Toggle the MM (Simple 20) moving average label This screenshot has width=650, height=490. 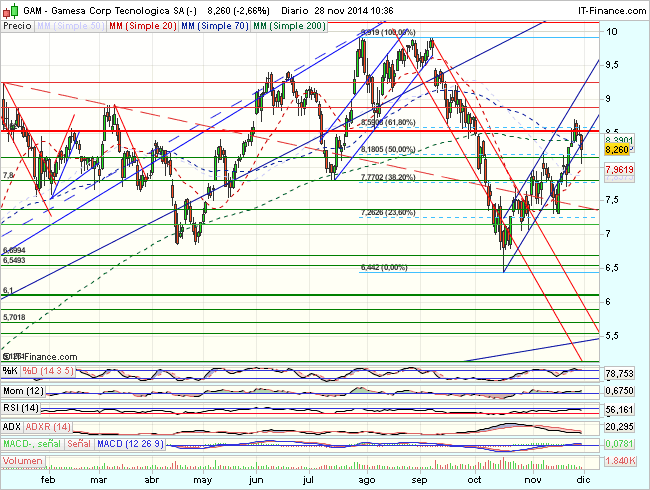pos(143,26)
